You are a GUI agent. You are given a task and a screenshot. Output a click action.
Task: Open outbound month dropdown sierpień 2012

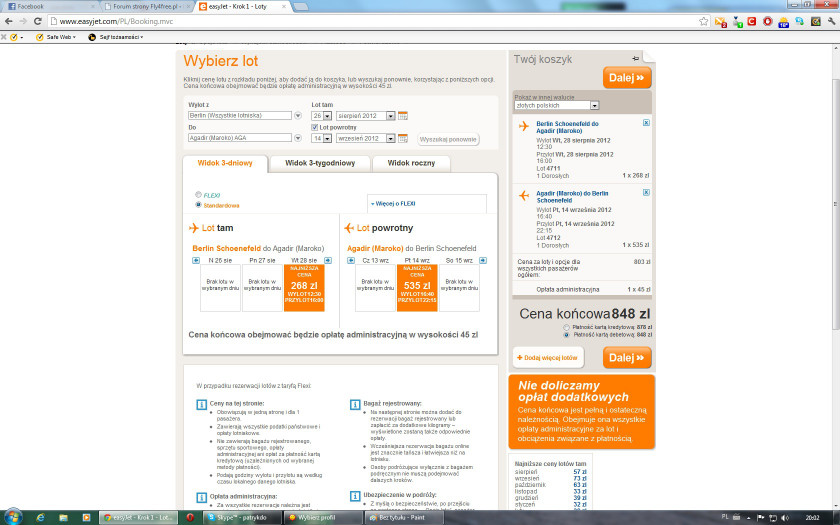(365, 116)
